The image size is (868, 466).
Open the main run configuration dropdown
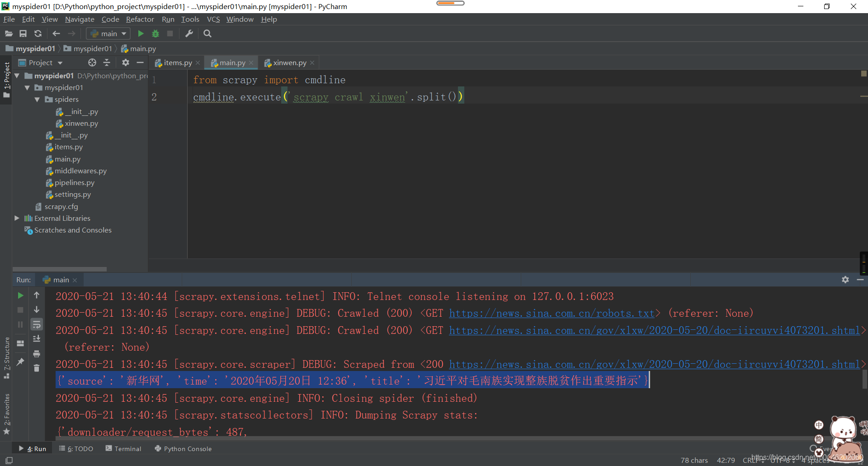(108, 33)
